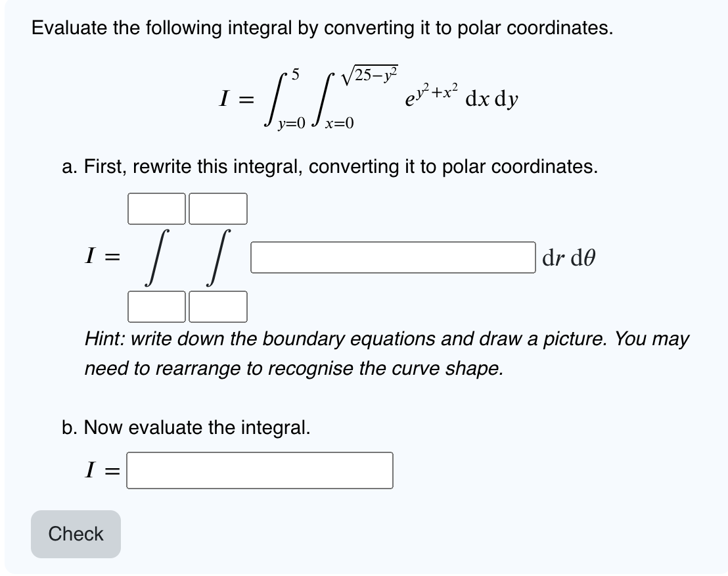The height and width of the screenshot is (576, 728).
Task: Click Check to verify the polar conversion
Action: pyautogui.click(x=75, y=534)
